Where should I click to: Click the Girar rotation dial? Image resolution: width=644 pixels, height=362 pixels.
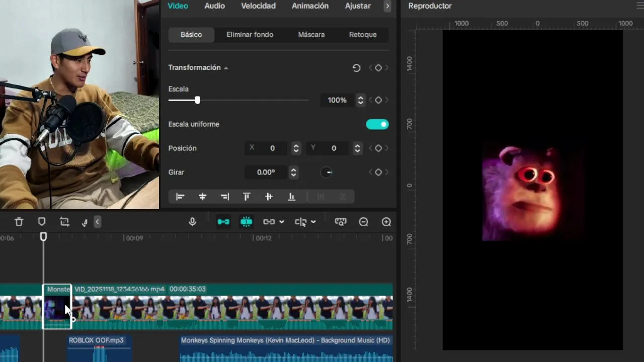[x=327, y=172]
